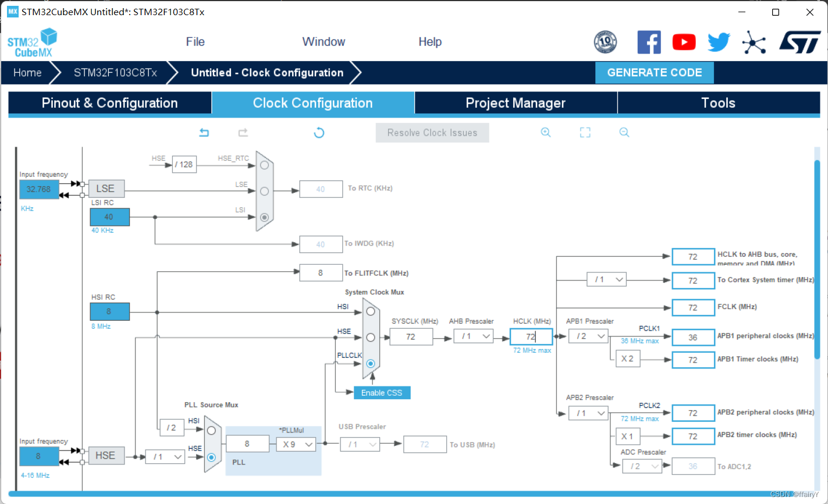Click the 32.768 LSE input frequency field
This screenshot has width=828, height=504.
[39, 189]
